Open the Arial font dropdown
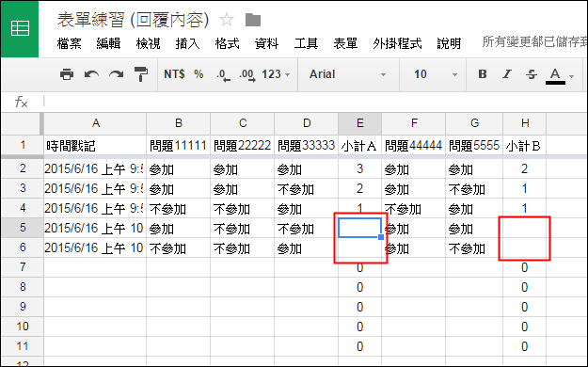 click(347, 74)
